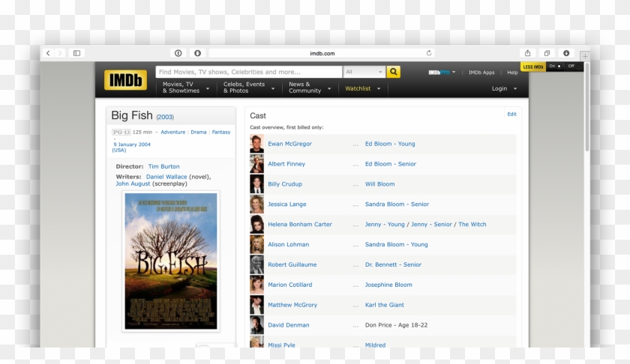Expand the Movies, TV & Showtimes menu

coord(186,88)
